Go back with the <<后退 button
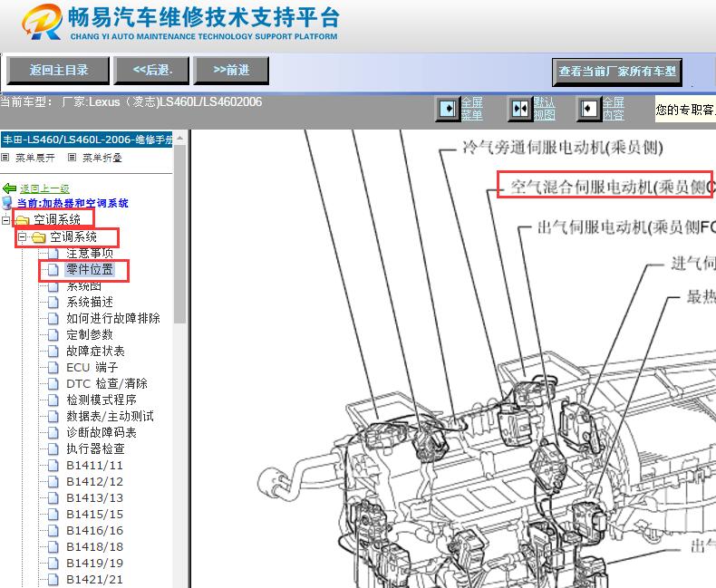 click(x=151, y=71)
